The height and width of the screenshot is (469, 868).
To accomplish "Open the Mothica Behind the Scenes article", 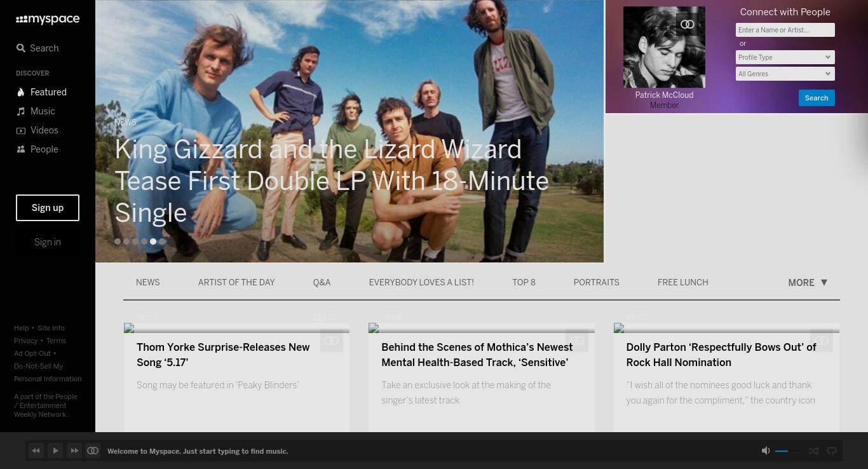I will pos(477,355).
